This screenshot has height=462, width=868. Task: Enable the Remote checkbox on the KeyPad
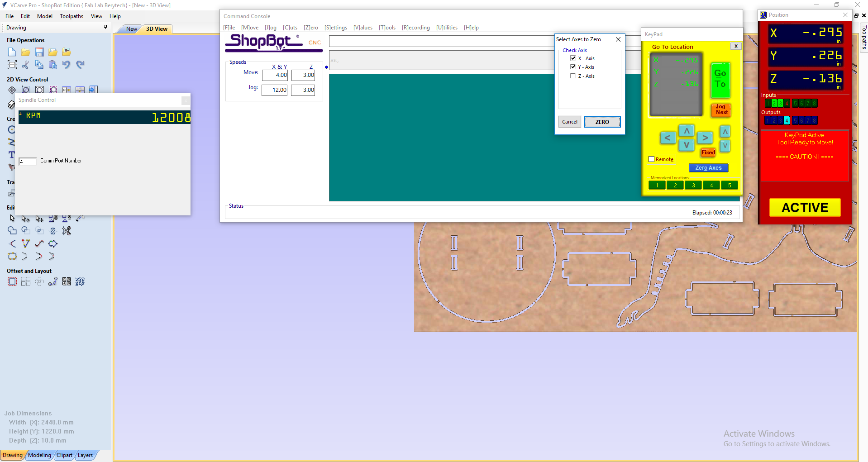coord(652,159)
